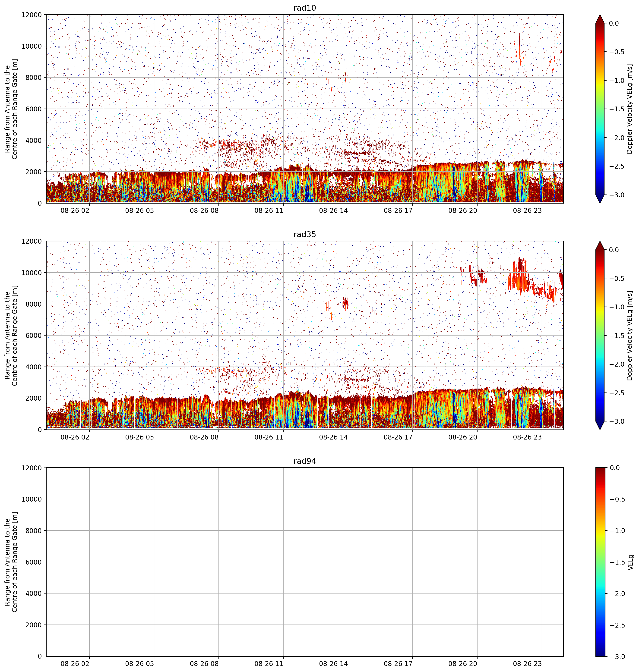Image resolution: width=639 pixels, height=672 pixels.
Task: Click the rad10 Doppler velocity colorbar
Action: (x=600, y=109)
